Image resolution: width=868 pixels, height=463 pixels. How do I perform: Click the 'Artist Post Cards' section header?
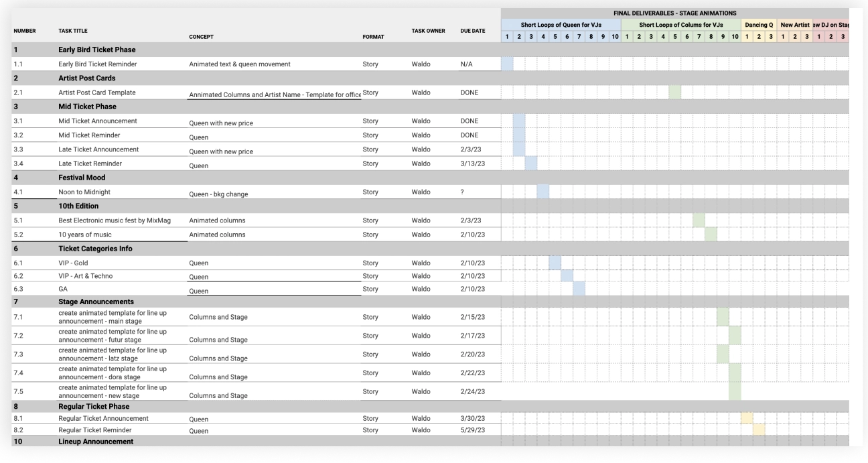point(87,78)
